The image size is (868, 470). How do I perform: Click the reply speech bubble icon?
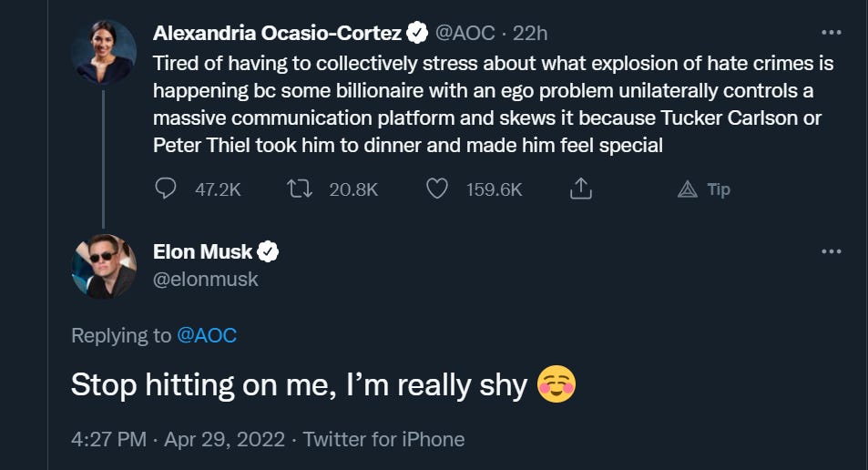pos(166,189)
